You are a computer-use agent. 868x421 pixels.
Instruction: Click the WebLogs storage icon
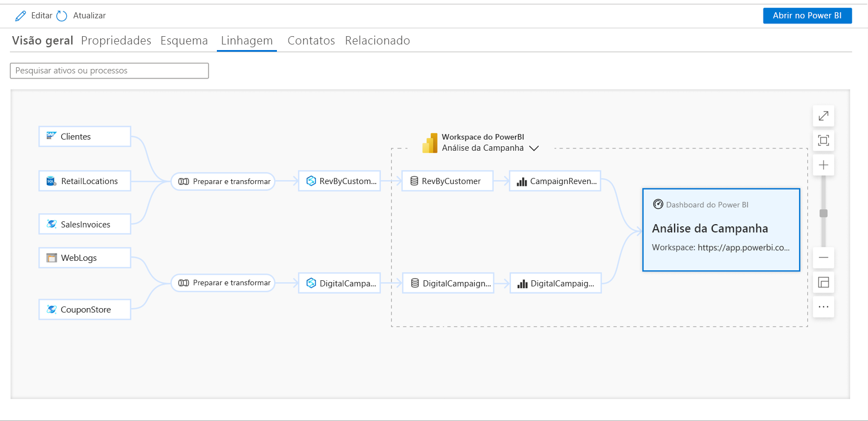[x=52, y=258]
